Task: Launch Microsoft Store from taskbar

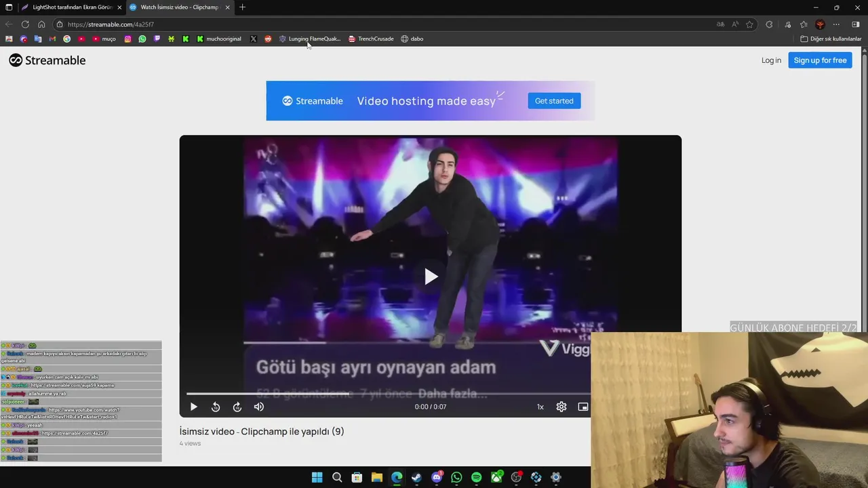Action: [357, 477]
